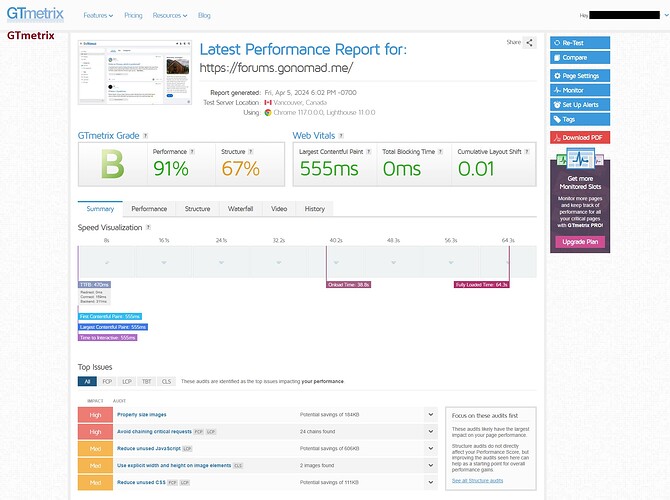
Task: Open the Blog link
Action: tap(204, 15)
